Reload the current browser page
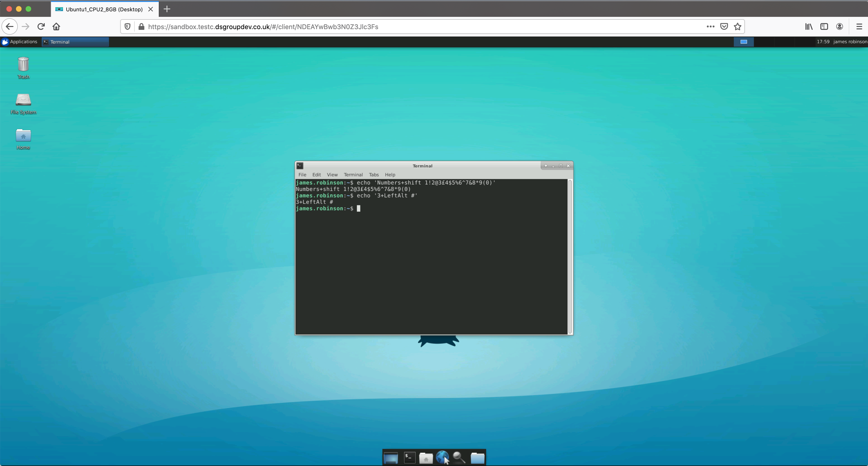Image resolution: width=868 pixels, height=466 pixels. pyautogui.click(x=41, y=27)
